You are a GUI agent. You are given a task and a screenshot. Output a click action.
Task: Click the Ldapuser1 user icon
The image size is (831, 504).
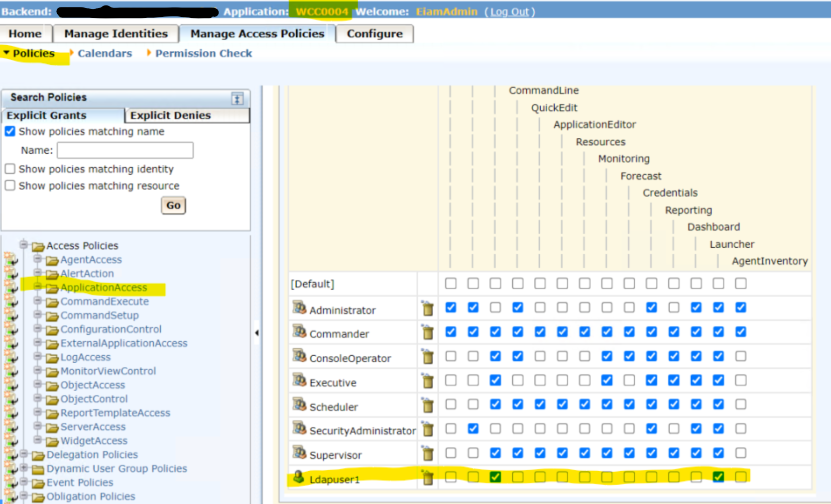coord(299,477)
